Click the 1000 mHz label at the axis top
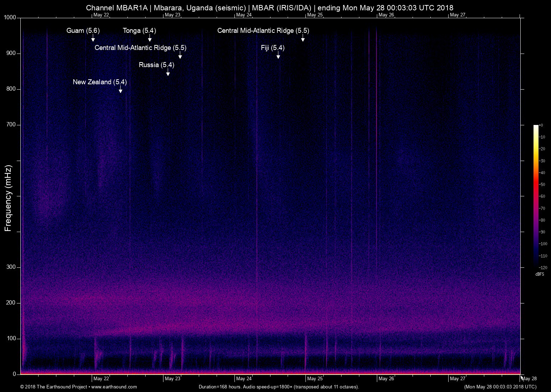Screen dimensions: 551x392 (x=10, y=17)
